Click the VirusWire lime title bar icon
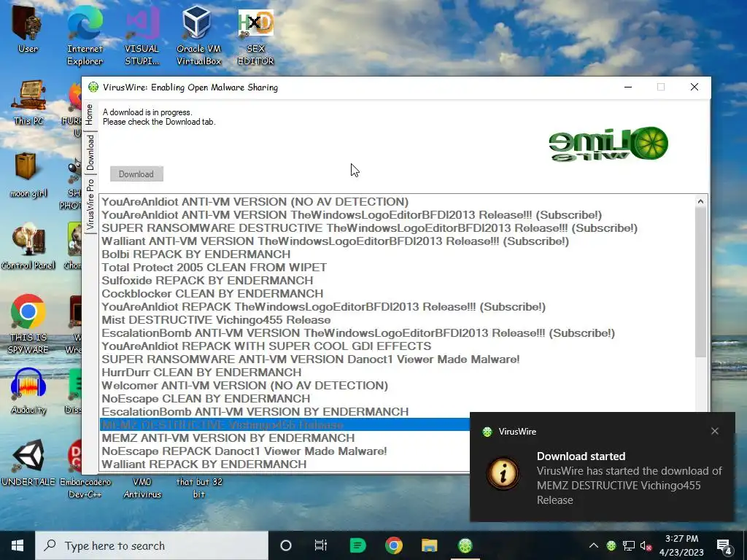The image size is (747, 560). pos(93,87)
